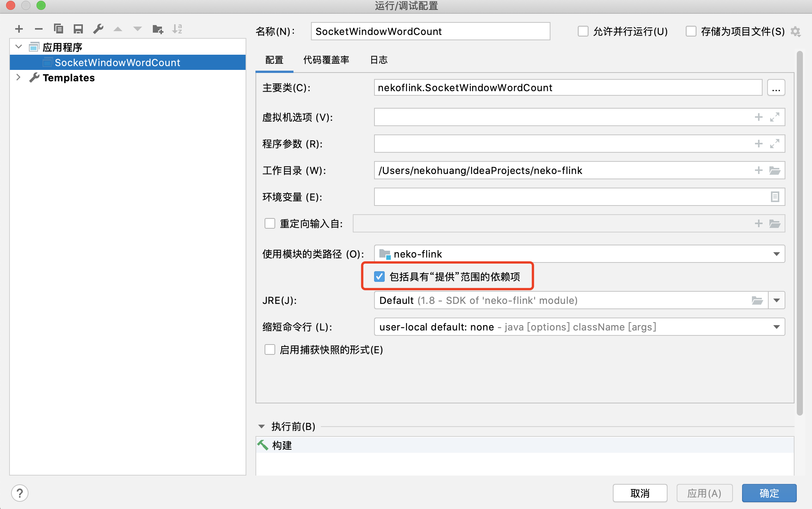The image size is (812, 509).
Task: Toggle allow parallel run checkbox
Action: [583, 31]
